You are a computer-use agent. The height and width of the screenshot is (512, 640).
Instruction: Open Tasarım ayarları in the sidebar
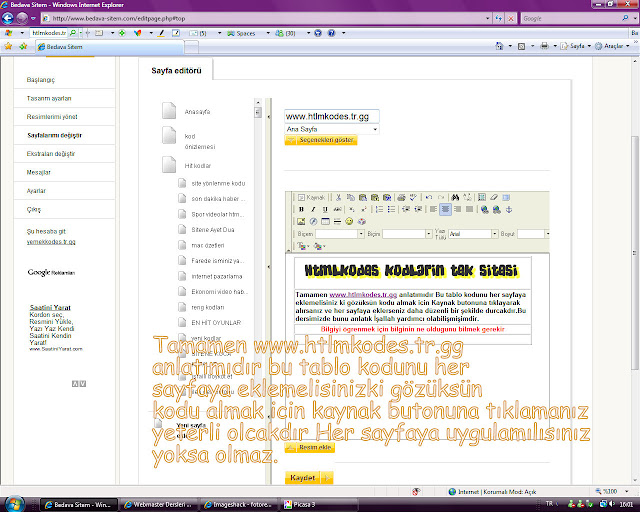point(49,98)
